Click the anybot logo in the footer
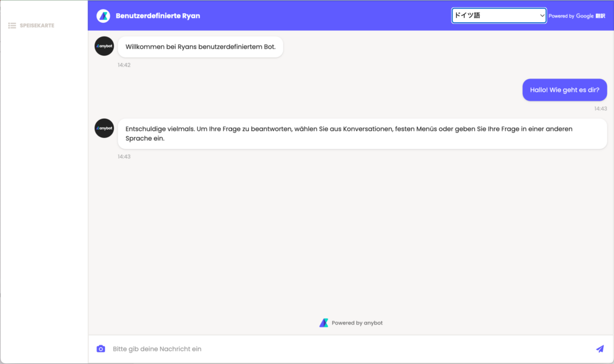This screenshot has width=614, height=364. pos(324,323)
